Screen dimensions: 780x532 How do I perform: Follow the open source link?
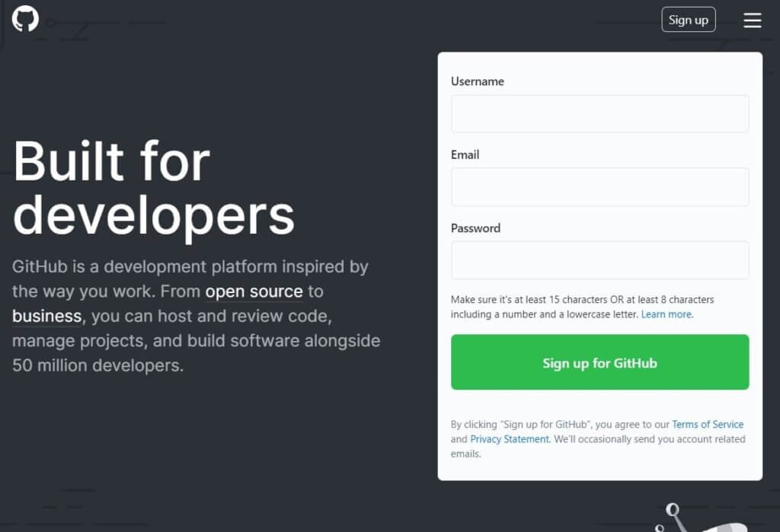pyautogui.click(x=254, y=291)
